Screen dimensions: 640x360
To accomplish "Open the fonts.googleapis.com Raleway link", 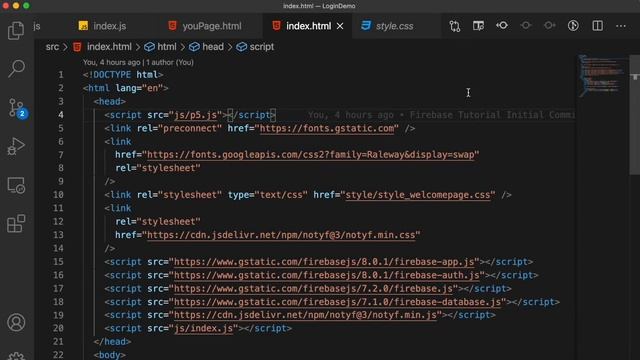I will 311,155.
